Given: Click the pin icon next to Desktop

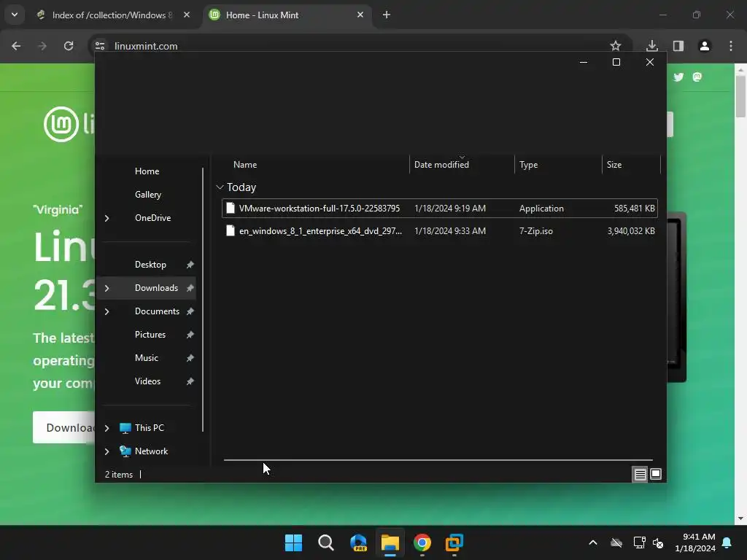Looking at the screenshot, I should click(190, 265).
